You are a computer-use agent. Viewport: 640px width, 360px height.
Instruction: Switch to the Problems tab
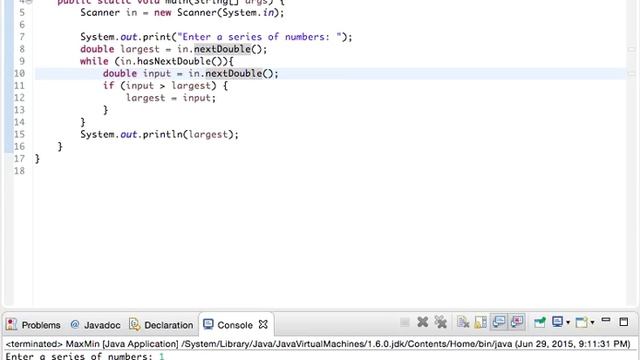(x=33, y=325)
